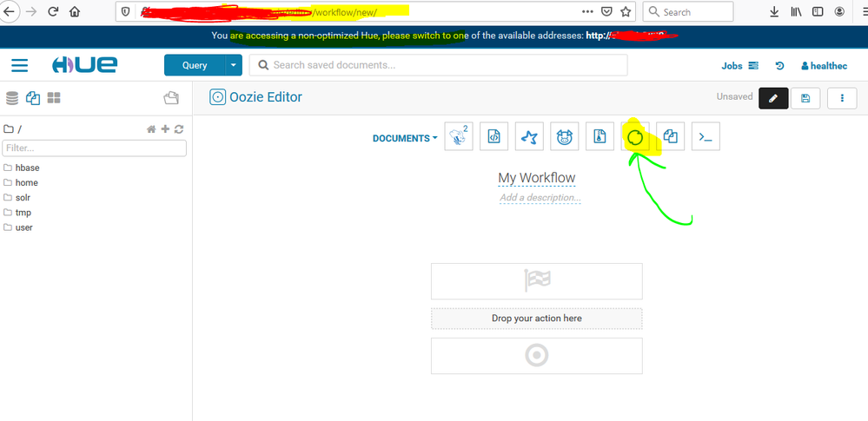The width and height of the screenshot is (868, 421).
Task: Switch to the grid apps sidebar icon
Action: pyautogui.click(x=54, y=98)
